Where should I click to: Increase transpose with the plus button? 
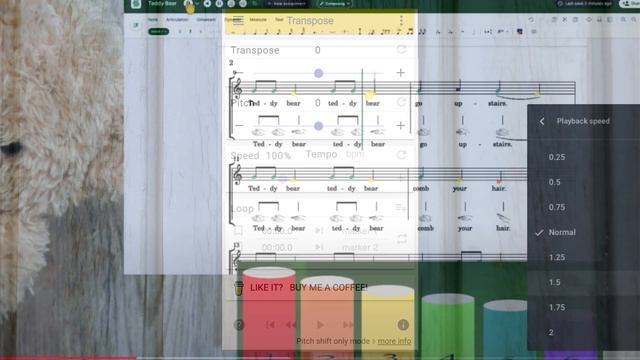[x=401, y=73]
